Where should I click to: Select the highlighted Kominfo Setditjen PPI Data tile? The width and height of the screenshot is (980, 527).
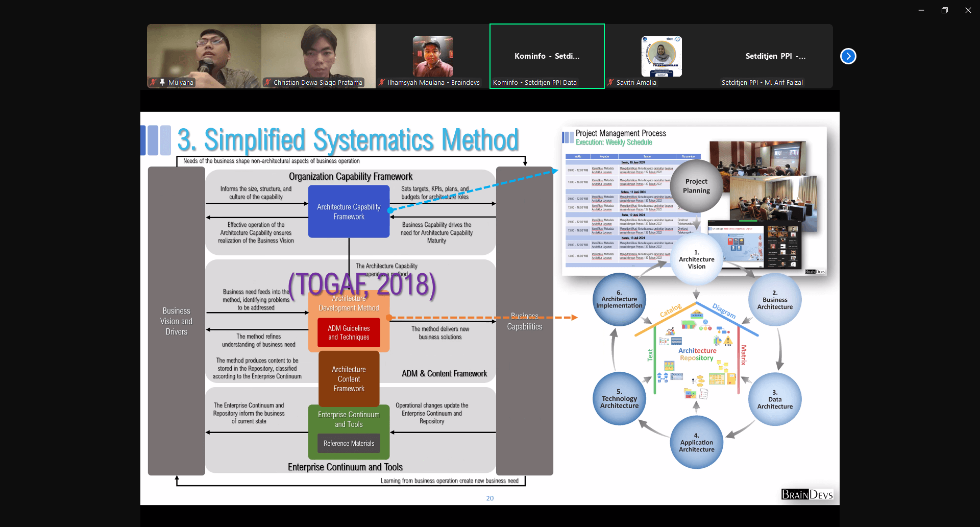(547, 56)
